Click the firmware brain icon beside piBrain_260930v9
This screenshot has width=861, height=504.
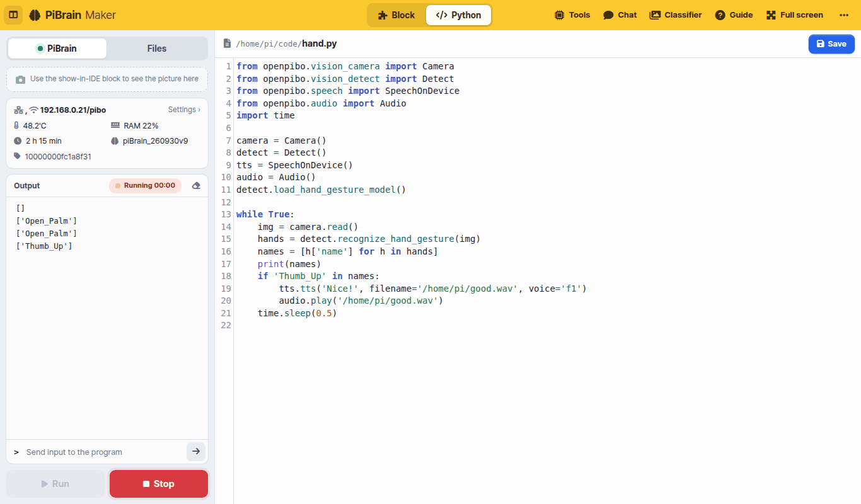coord(115,141)
